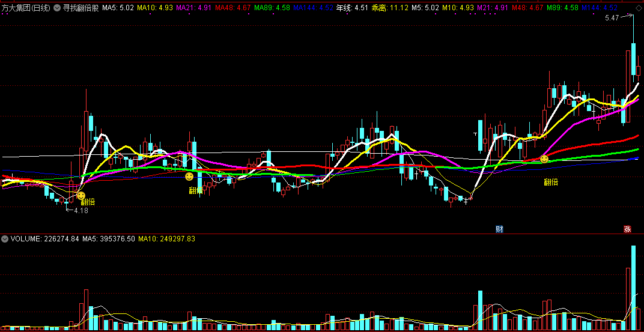Click the yellow M10: 4.93 label
Image resolution: width=644 pixels, height=332 pixels.
tap(458, 7)
